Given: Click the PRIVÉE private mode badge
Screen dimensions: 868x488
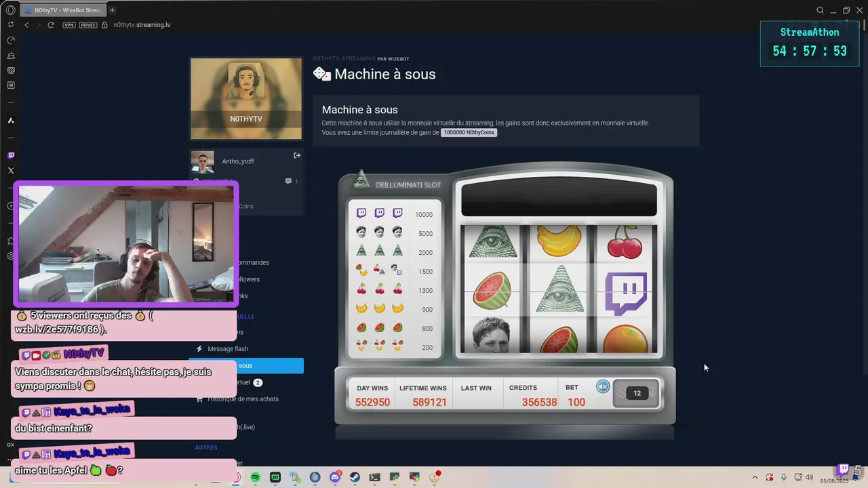Looking at the screenshot, I should point(88,25).
